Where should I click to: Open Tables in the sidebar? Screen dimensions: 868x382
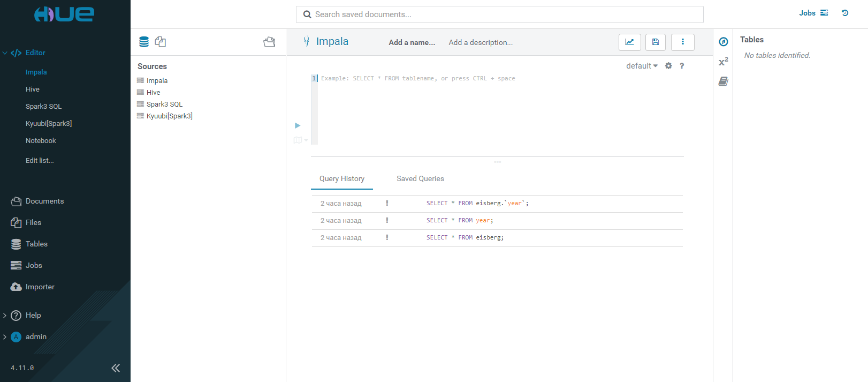[29, 244]
